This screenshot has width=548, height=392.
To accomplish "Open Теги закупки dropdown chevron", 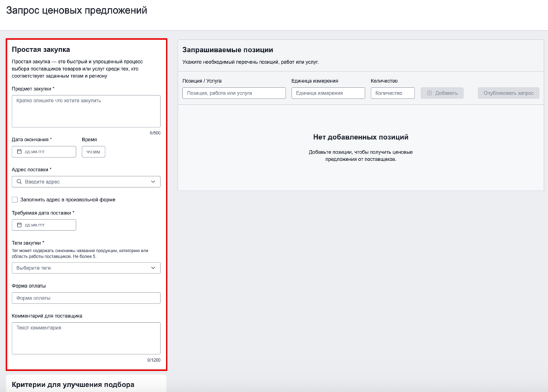I will 153,268.
